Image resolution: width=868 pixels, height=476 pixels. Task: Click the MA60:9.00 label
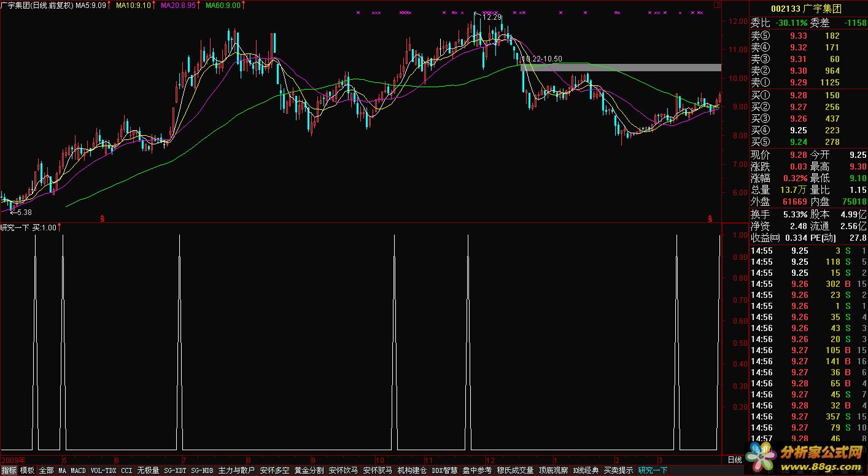[x=223, y=5]
